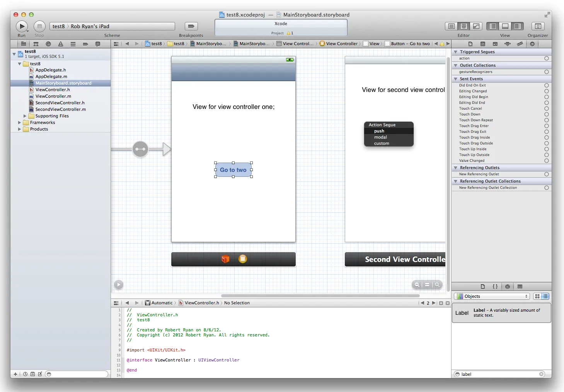Show the File inspector tab

tap(470, 44)
